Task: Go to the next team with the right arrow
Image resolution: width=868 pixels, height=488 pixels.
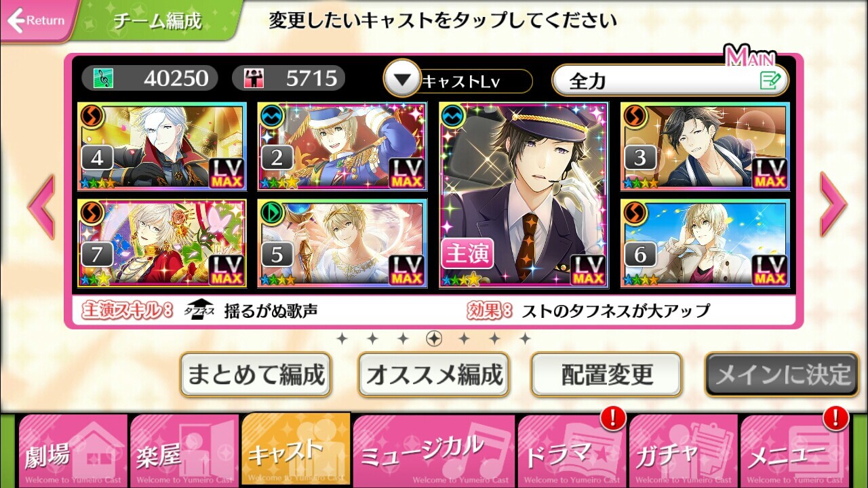Action: (x=833, y=205)
